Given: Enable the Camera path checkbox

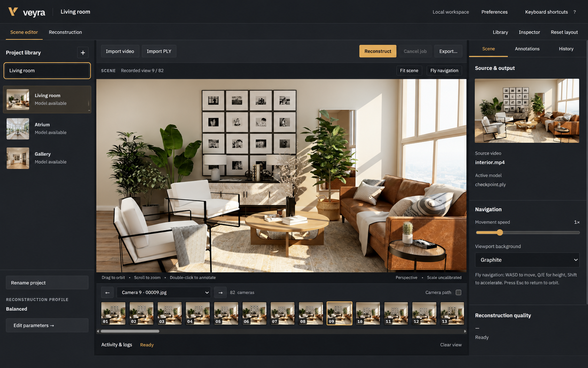Looking at the screenshot, I should [459, 293].
